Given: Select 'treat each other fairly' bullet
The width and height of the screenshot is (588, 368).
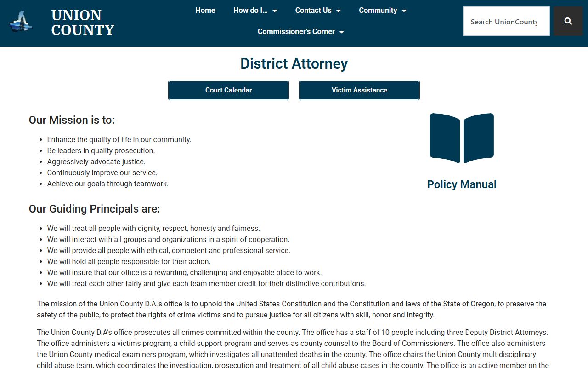Looking at the screenshot, I should click(206, 283).
